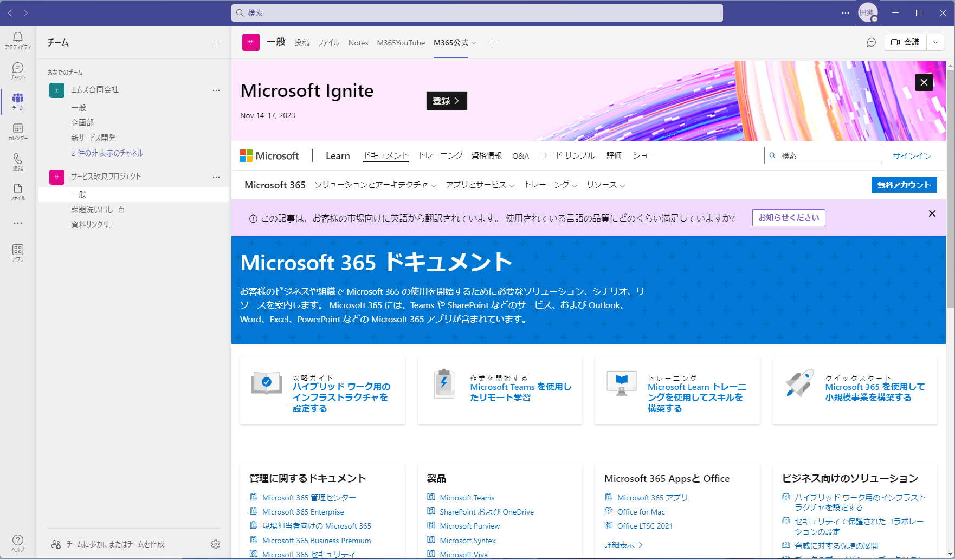The height and width of the screenshot is (560, 955).
Task: Click the 無料アカウント button
Action: tap(904, 185)
